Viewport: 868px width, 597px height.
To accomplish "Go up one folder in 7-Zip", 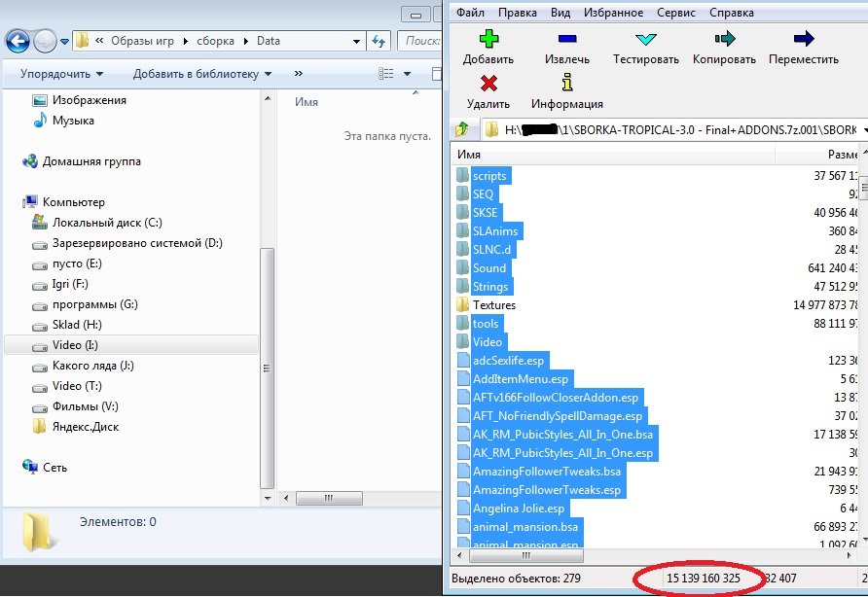I will (463, 129).
